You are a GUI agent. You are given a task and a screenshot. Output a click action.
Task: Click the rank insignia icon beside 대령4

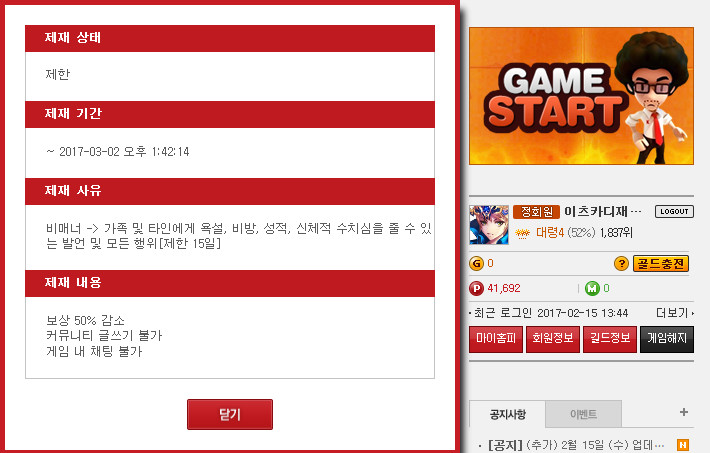coord(523,233)
